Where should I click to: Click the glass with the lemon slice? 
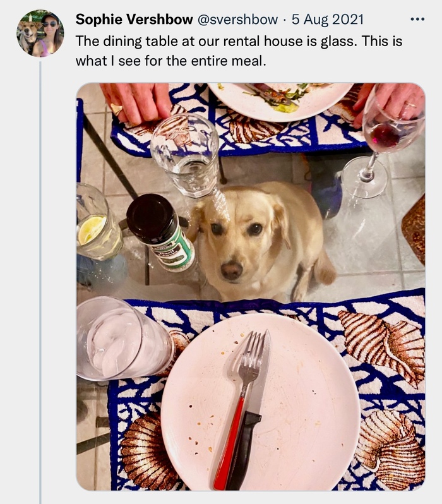click(x=98, y=227)
